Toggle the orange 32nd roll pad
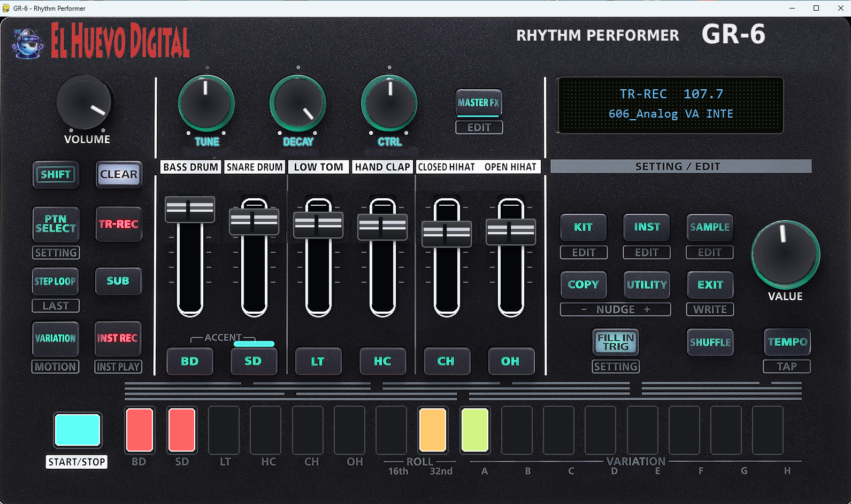 pos(433,430)
